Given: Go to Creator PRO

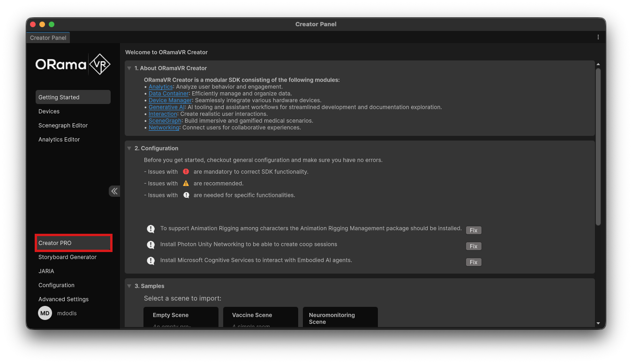Looking at the screenshot, I should (73, 243).
